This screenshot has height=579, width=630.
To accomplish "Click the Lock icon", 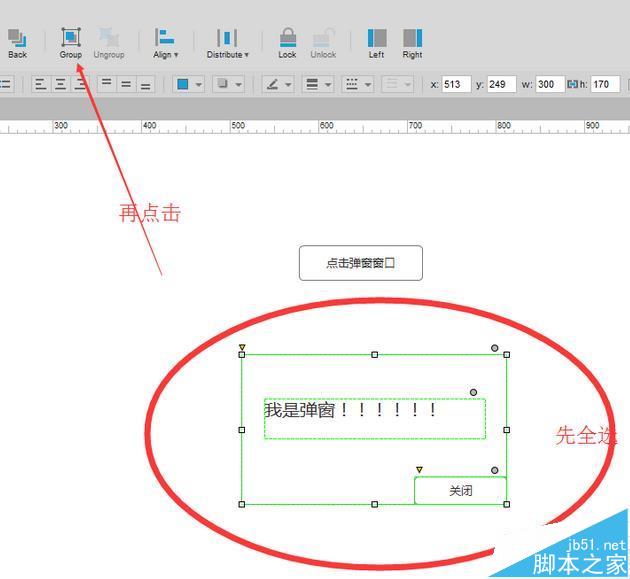I will (x=287, y=40).
